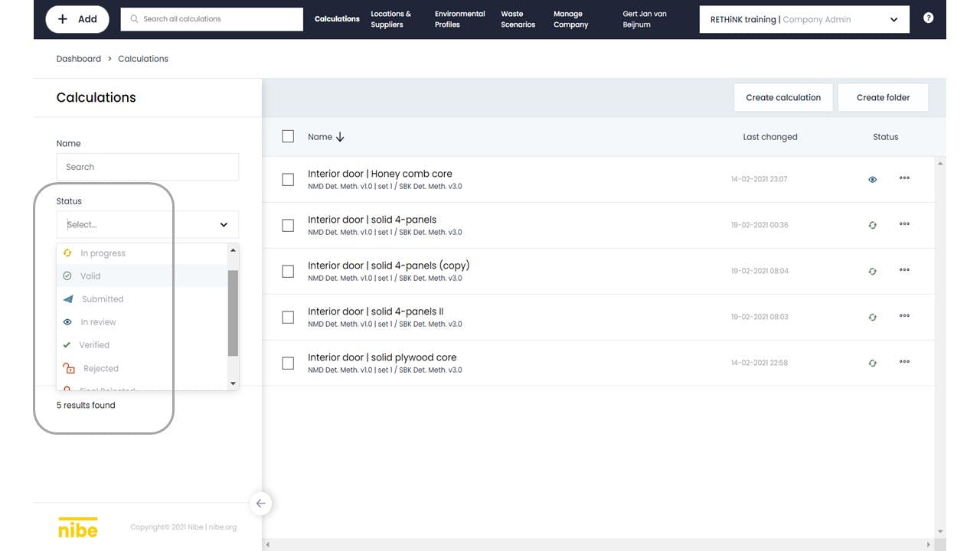Open Waste Scenarios menu
Screen dimensions: 980x551
click(x=518, y=19)
